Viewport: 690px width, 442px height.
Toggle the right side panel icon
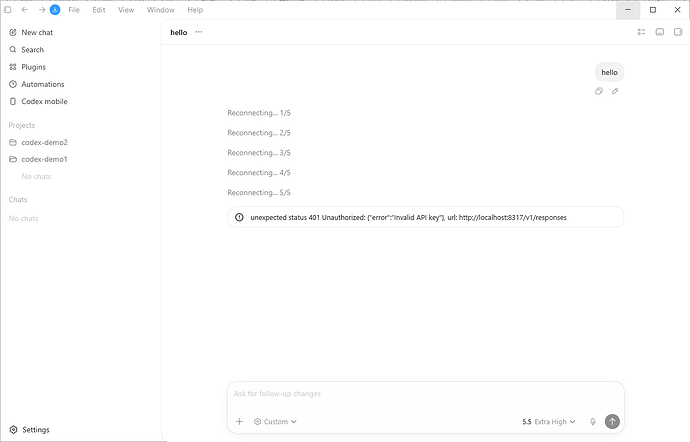(678, 32)
